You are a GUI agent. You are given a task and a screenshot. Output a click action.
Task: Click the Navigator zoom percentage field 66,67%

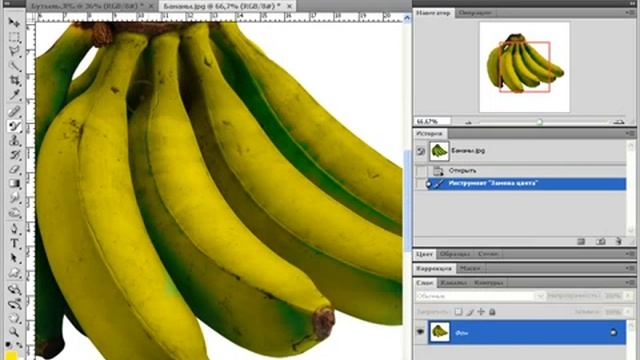(433, 121)
